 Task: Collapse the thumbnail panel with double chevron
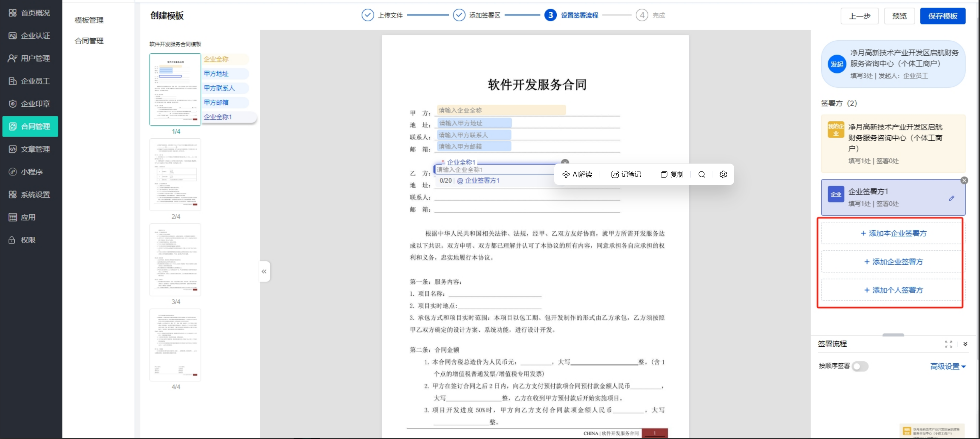pyautogui.click(x=264, y=271)
